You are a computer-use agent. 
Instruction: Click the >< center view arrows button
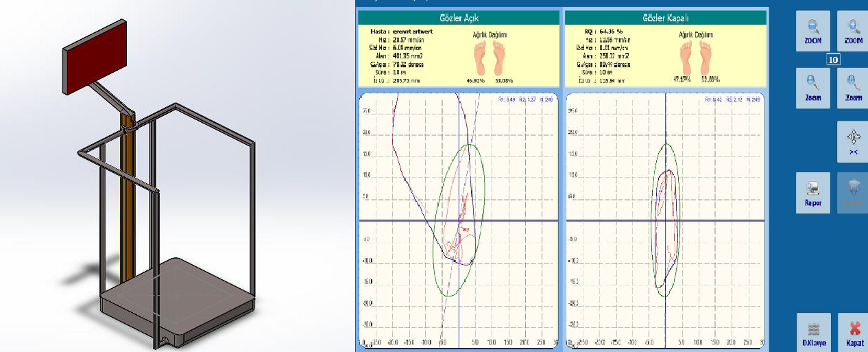pos(853,142)
